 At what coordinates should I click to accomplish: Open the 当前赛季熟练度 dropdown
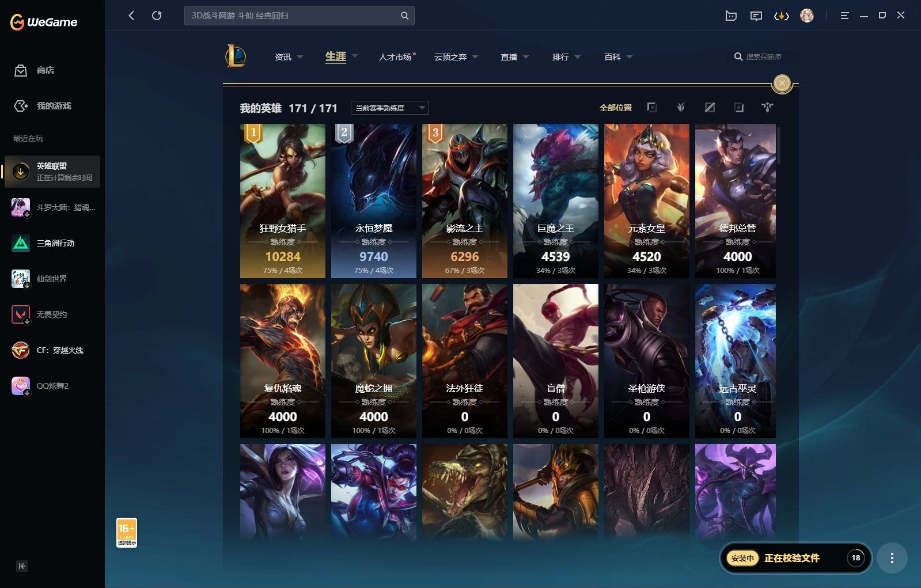pyautogui.click(x=390, y=108)
